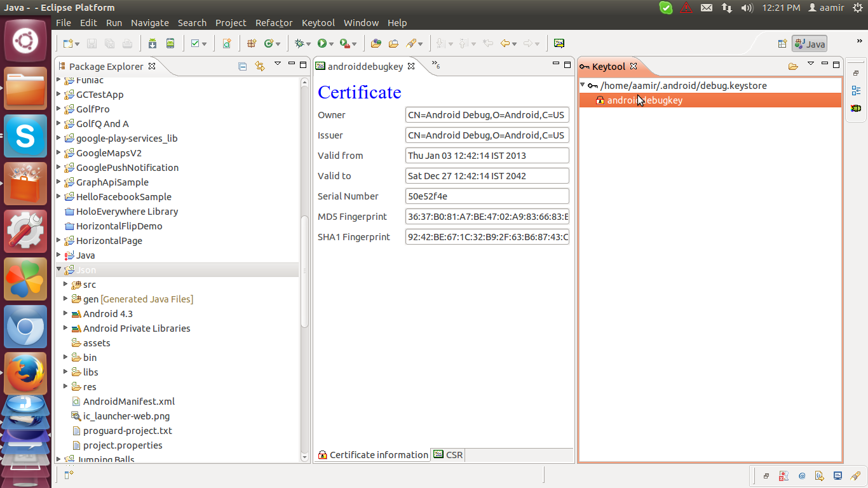
Task: Switch to the Java perspective button
Action: coord(810,44)
